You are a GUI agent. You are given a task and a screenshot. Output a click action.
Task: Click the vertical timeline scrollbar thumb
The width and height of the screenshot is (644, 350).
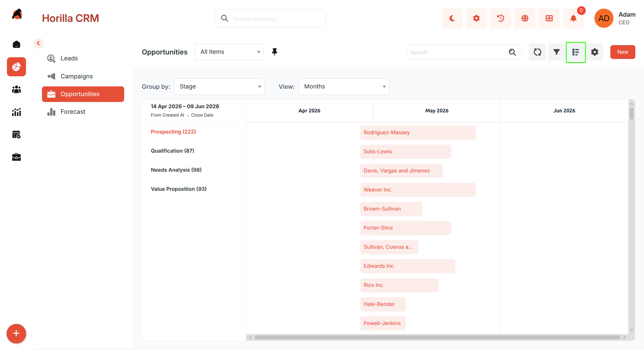632,113
